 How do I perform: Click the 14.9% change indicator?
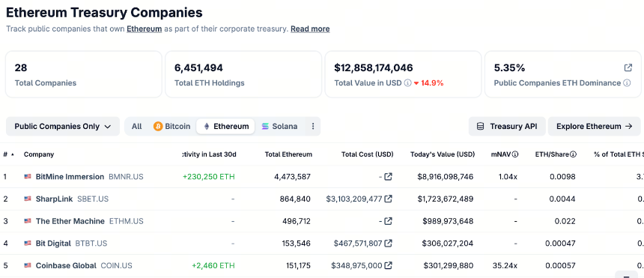point(429,83)
